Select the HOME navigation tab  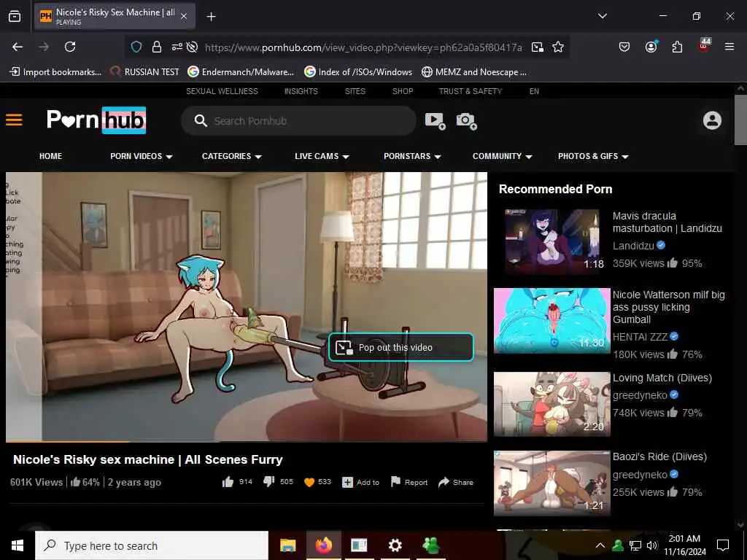[50, 156]
